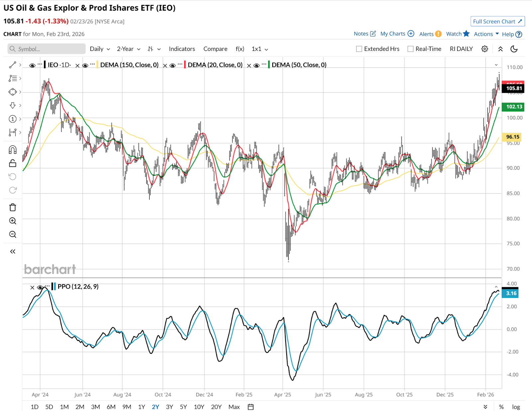Open chart settings gear icon

[x=485, y=49]
